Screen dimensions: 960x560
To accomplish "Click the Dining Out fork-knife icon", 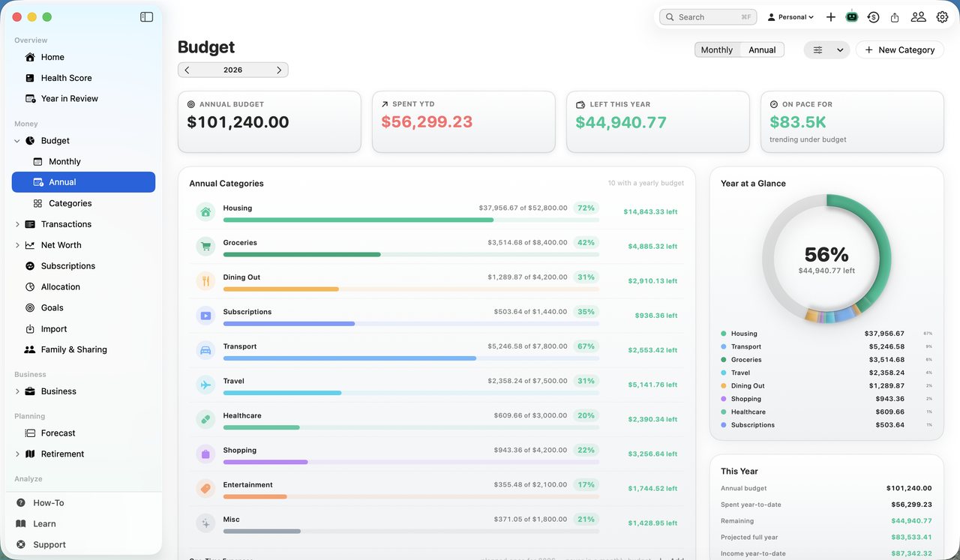I will [205, 280].
